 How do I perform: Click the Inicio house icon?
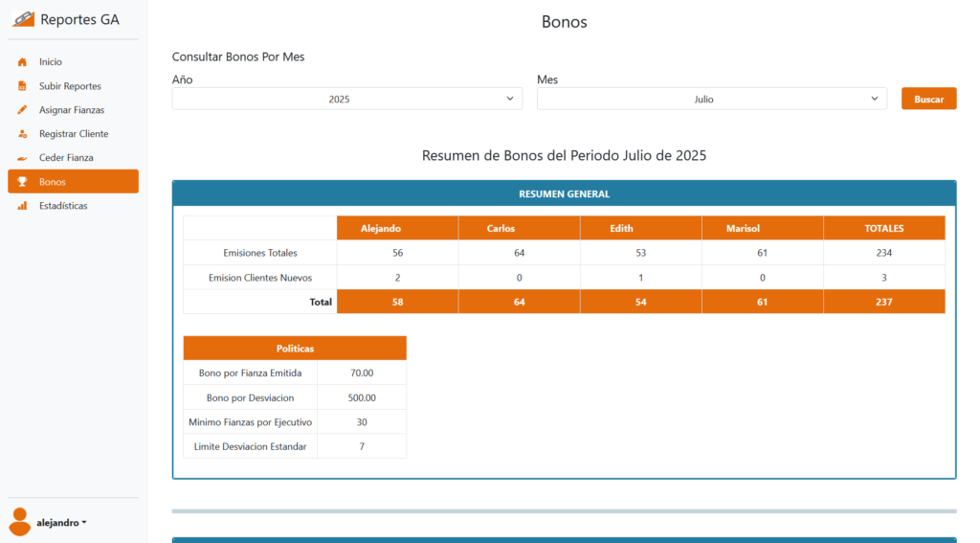(x=22, y=62)
